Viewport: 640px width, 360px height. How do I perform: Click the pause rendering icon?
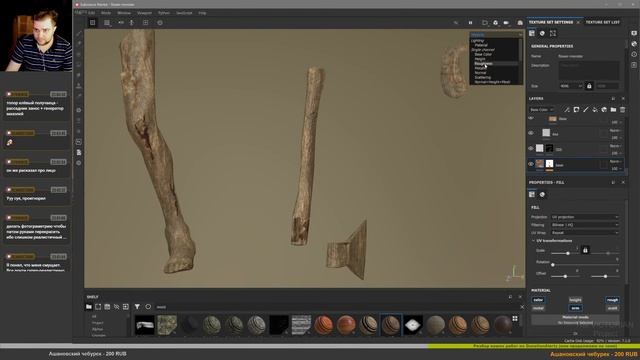click(470, 23)
